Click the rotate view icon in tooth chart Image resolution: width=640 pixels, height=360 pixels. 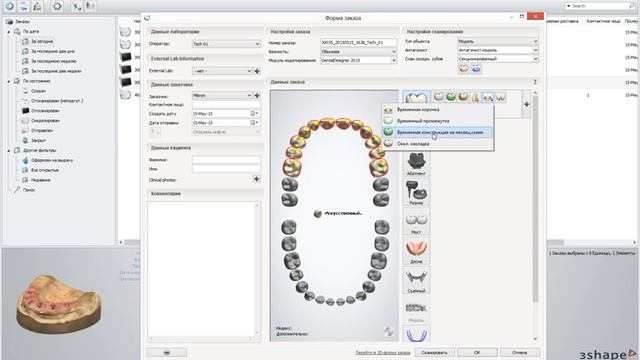[x=388, y=331]
